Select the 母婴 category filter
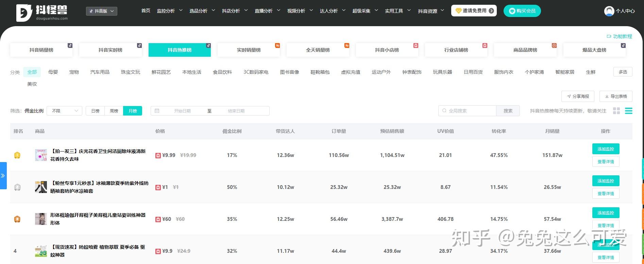644x264 pixels. (53, 72)
